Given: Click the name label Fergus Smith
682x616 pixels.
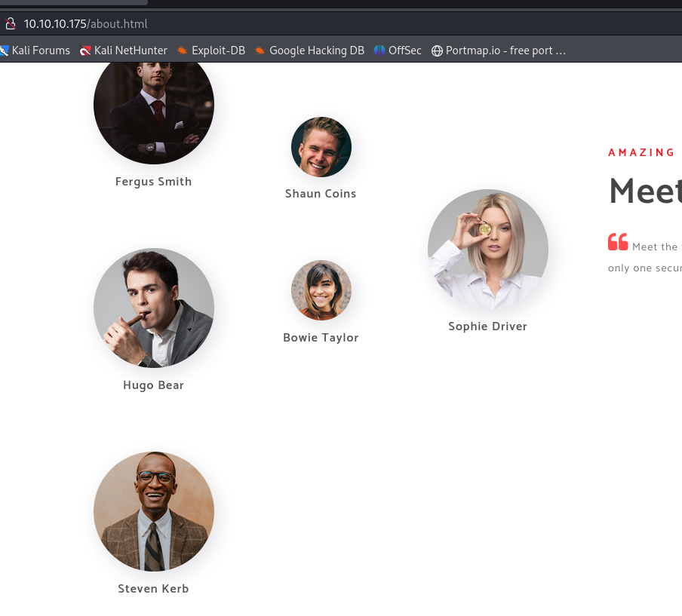Looking at the screenshot, I should click(x=154, y=182).
